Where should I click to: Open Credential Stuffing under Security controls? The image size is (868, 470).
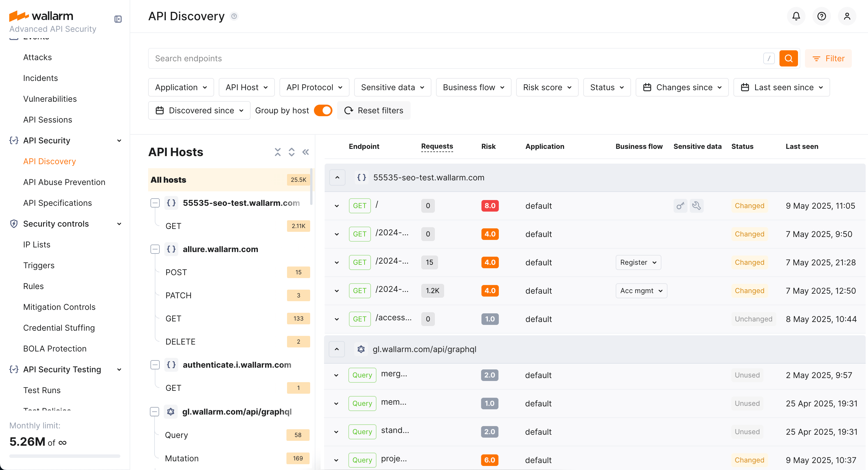59,327
